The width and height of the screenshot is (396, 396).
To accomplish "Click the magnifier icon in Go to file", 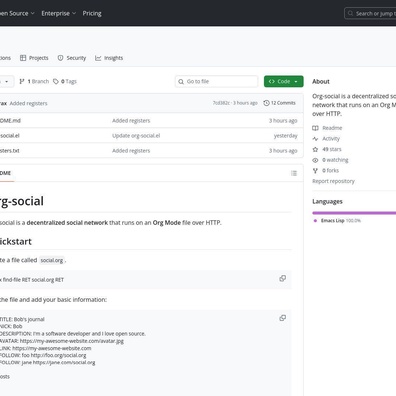I will [x=181, y=81].
